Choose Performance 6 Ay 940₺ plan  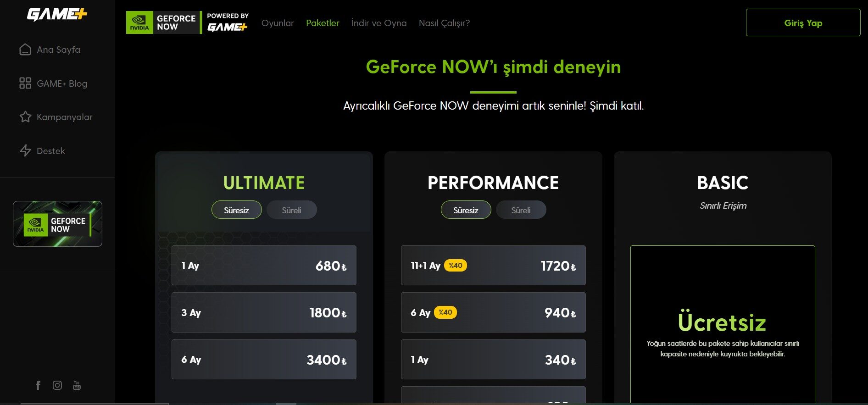[x=493, y=312]
